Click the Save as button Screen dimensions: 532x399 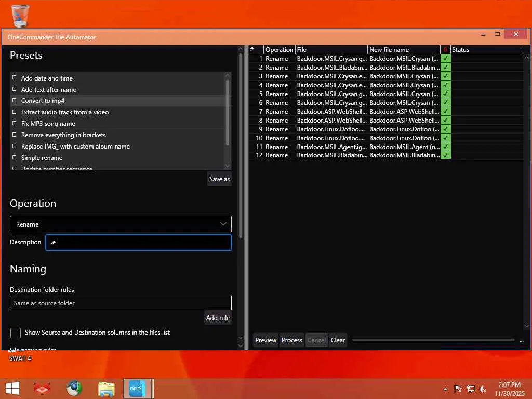pos(220,179)
